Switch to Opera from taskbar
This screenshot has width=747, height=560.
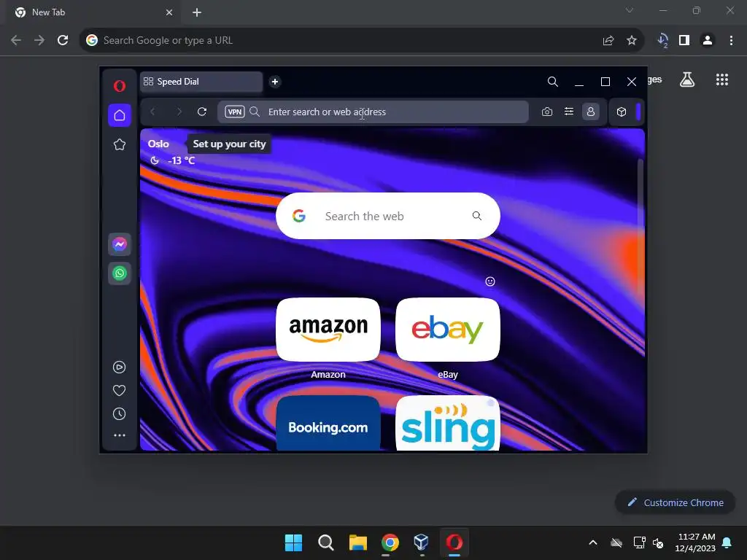(x=454, y=542)
